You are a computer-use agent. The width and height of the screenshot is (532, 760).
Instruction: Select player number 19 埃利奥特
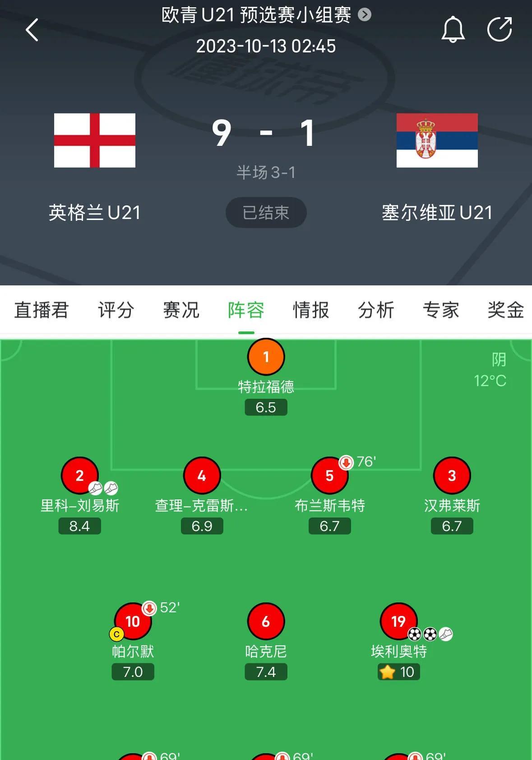[398, 621]
